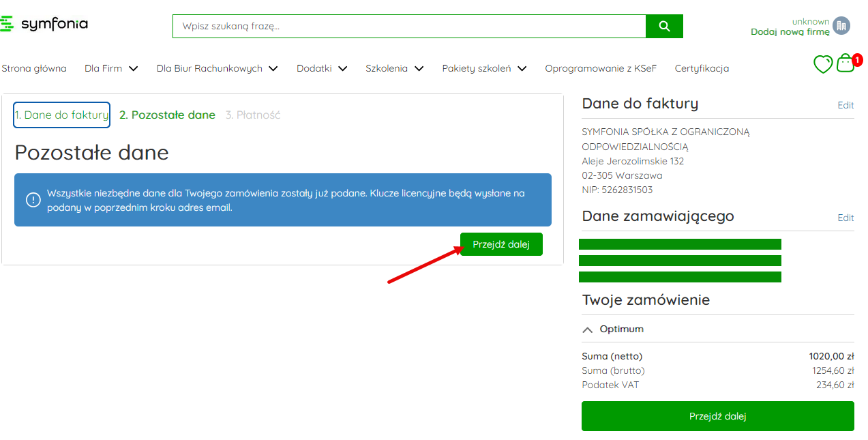The width and height of the screenshot is (868, 440).
Task: Edit the Dane zamawiającego section
Action: (x=845, y=218)
